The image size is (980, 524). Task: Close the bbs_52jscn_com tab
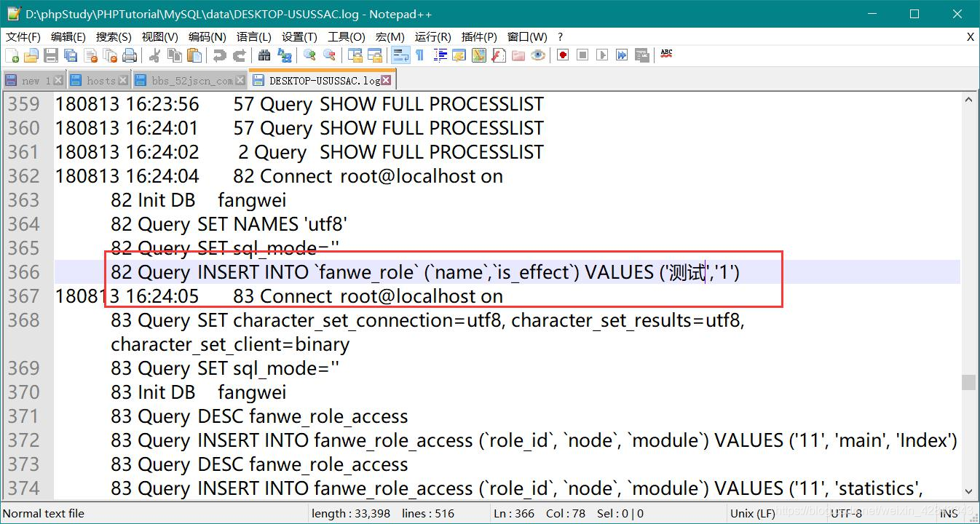click(240, 81)
